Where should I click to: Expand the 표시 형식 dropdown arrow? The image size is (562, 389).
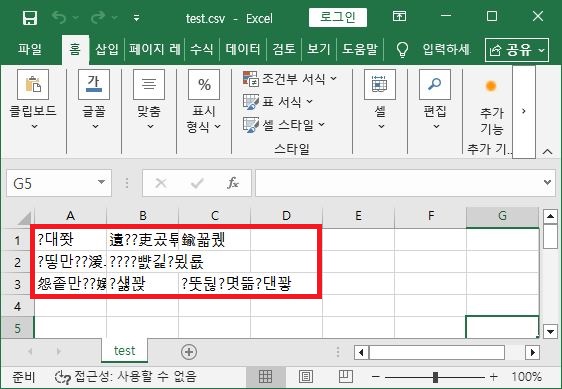click(218, 126)
